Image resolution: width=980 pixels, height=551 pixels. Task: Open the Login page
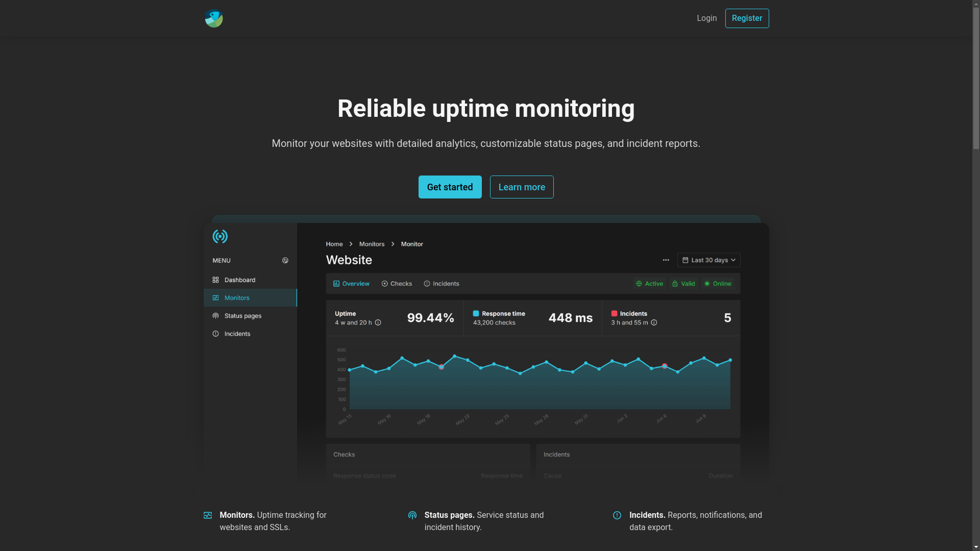[x=706, y=18]
